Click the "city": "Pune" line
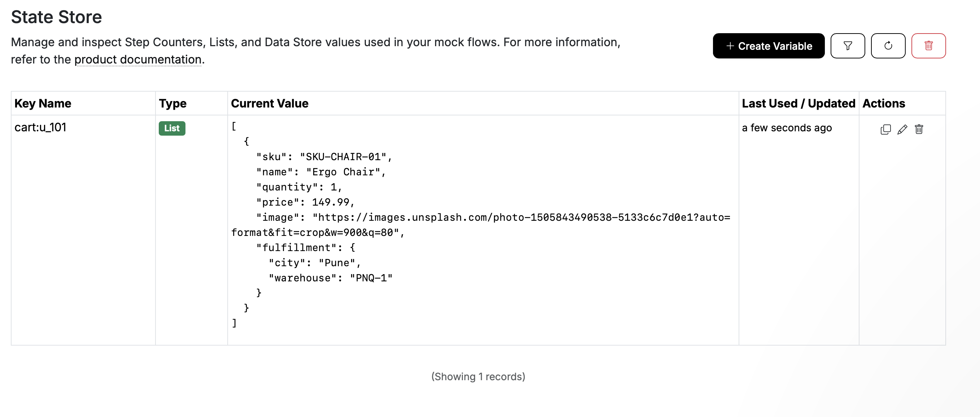The height and width of the screenshot is (417, 980). [x=315, y=263]
